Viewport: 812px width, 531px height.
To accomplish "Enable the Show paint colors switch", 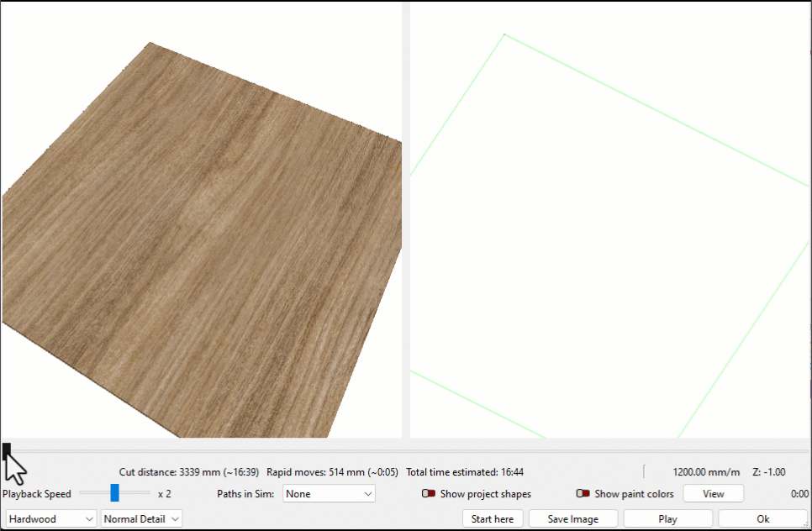I will (x=583, y=494).
